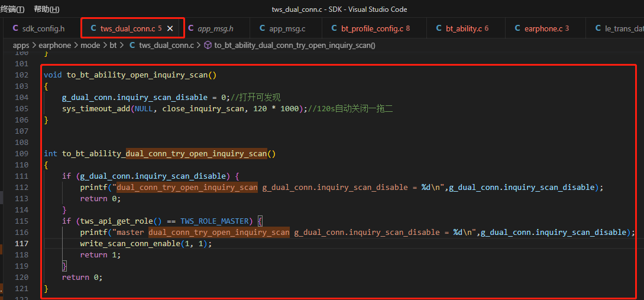Click return 0 on line 120
The height and width of the screenshot is (300, 644).
tap(82, 277)
